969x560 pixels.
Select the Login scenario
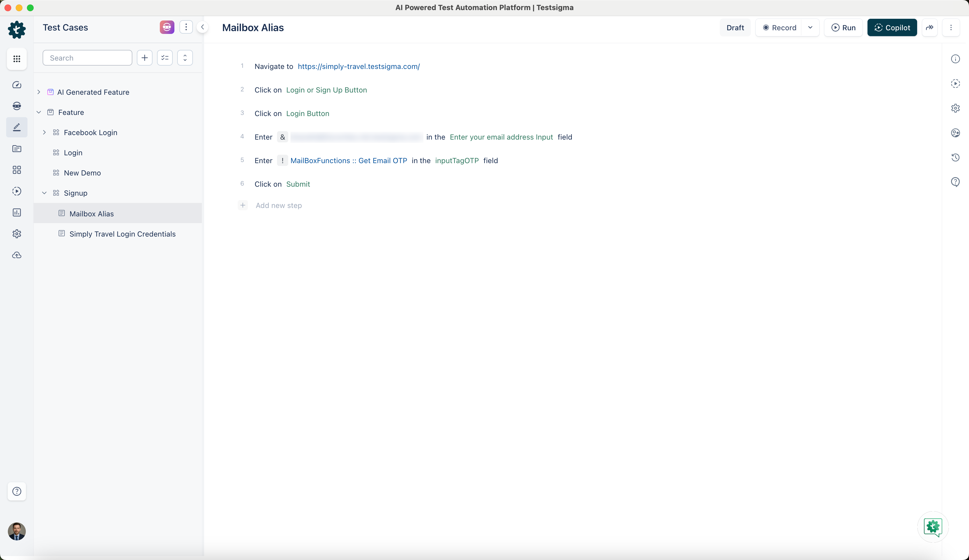click(x=73, y=152)
